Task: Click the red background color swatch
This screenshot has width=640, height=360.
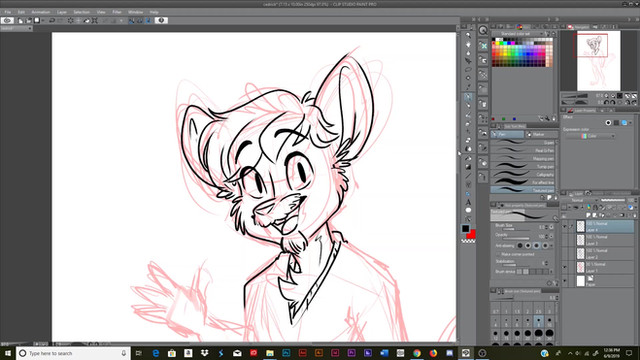Action: tap(471, 234)
